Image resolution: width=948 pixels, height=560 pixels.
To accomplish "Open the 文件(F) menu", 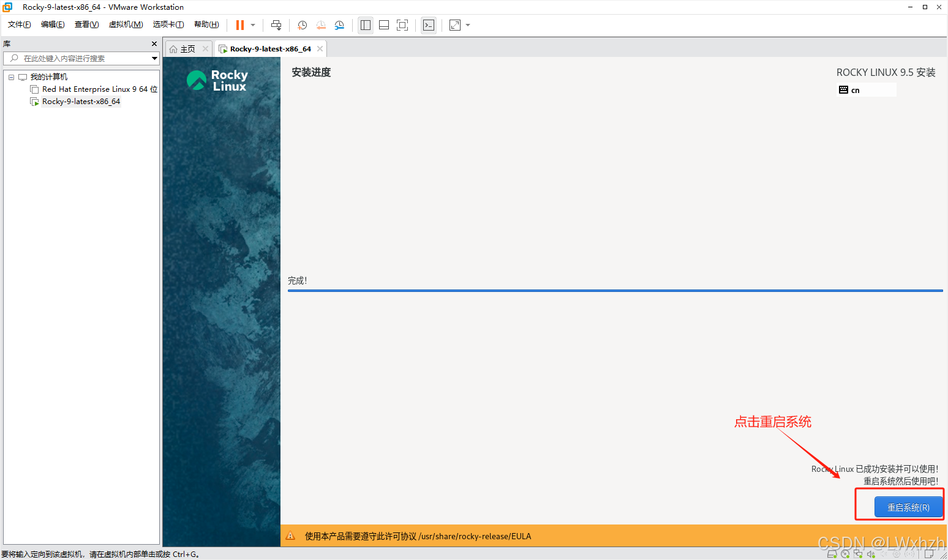I will [x=20, y=24].
